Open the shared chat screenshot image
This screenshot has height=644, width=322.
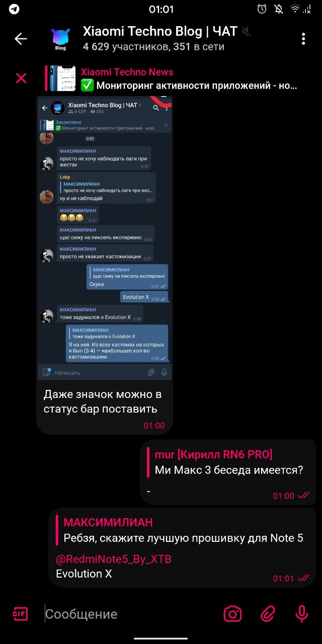coord(105,237)
